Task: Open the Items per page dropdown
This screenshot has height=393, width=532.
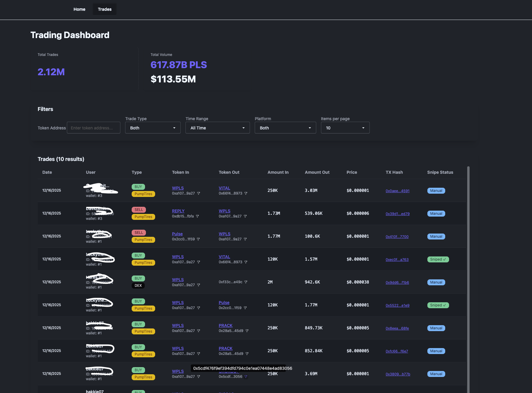Action: (x=345, y=128)
